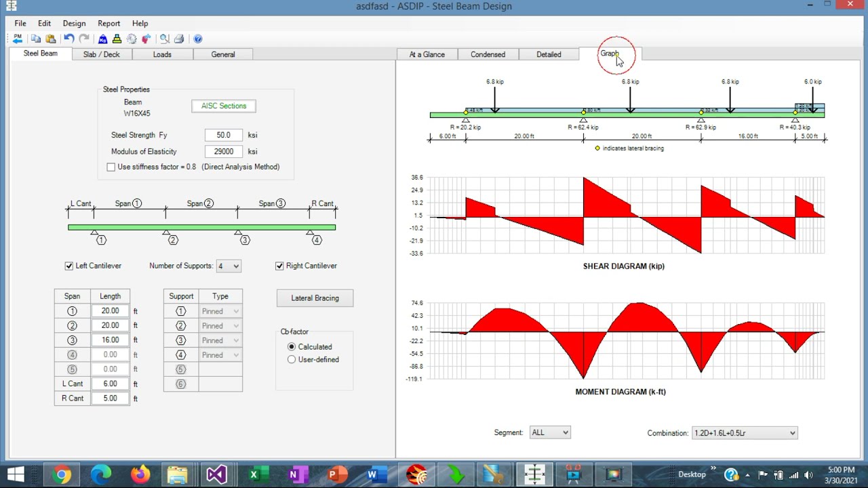Uncheck the Right Cantilever checkbox
Screen dimensions: 868x488
(x=279, y=266)
